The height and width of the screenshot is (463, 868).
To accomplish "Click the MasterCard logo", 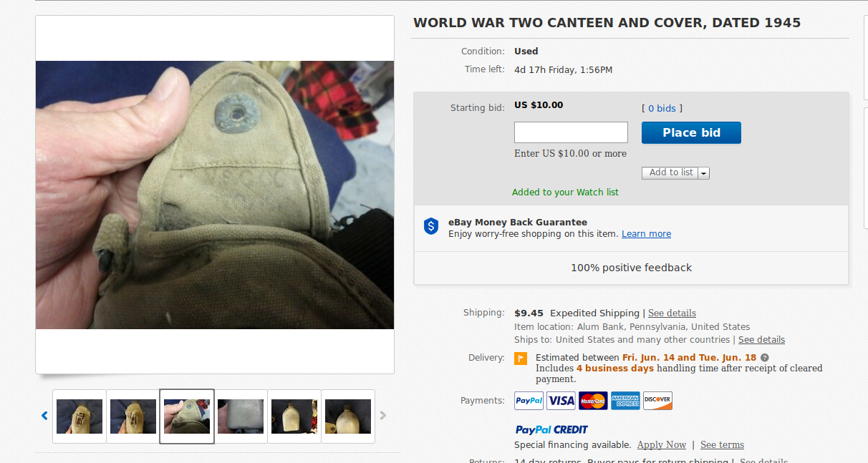I will (x=593, y=401).
